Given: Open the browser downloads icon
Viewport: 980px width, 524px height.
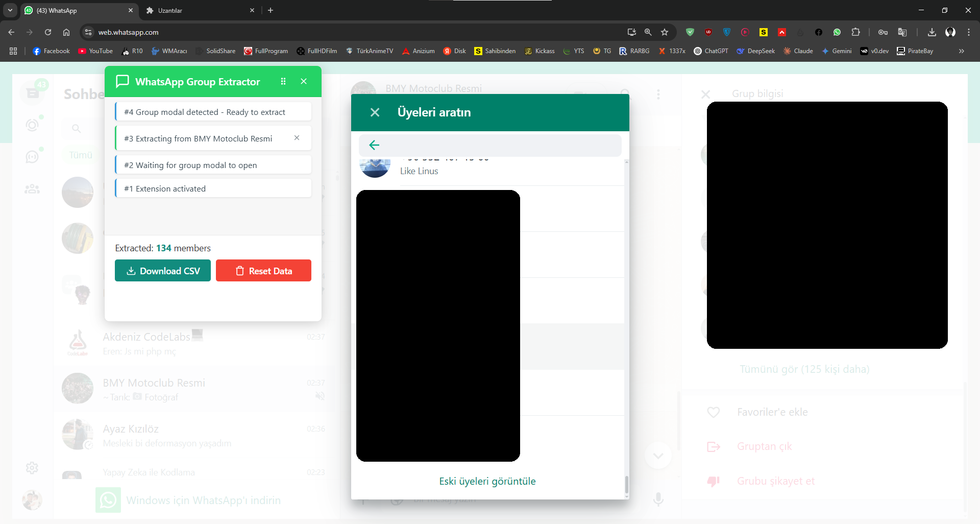Looking at the screenshot, I should (932, 32).
